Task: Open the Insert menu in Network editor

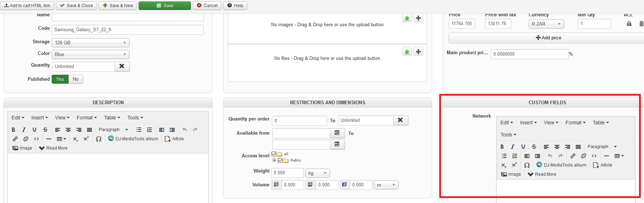Action: (528, 123)
